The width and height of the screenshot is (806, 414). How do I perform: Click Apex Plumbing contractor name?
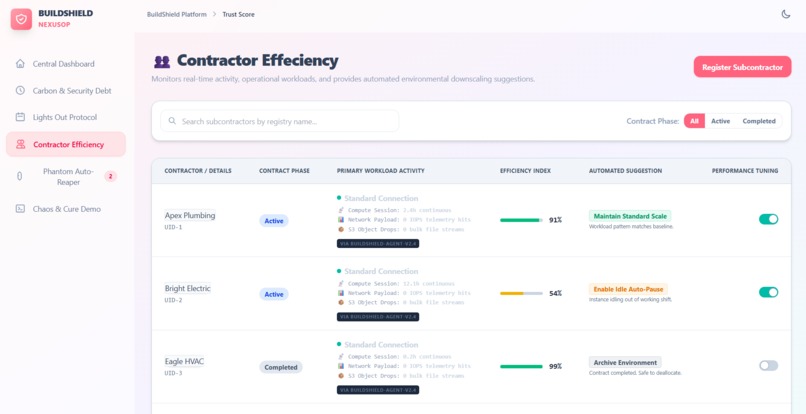coord(190,215)
